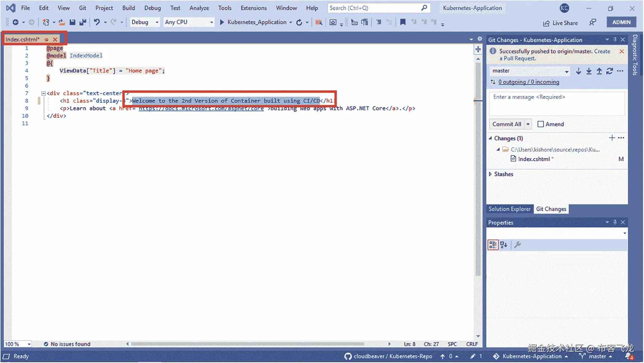Pin the Index.cshtml tab
The height and width of the screenshot is (363, 644).
pyautogui.click(x=46, y=39)
